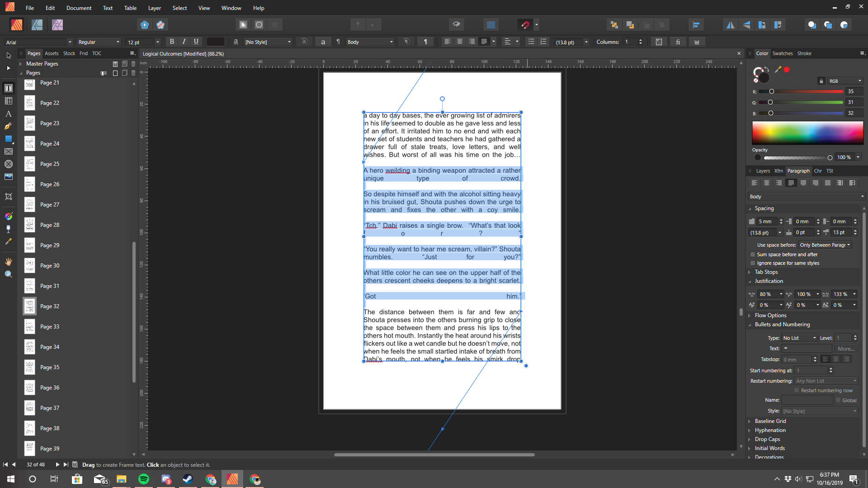868x488 pixels.
Task: Select the Table tool
Action: pos(9,101)
